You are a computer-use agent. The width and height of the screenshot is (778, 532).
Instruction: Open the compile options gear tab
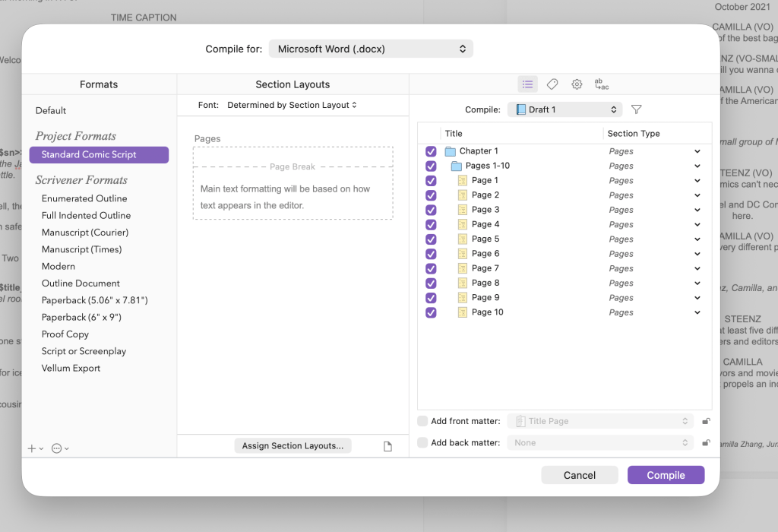click(577, 84)
